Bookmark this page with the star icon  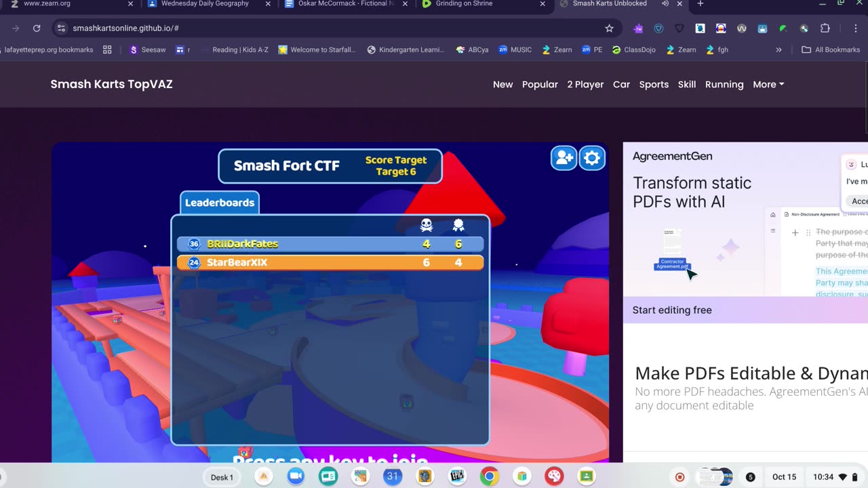(x=609, y=28)
